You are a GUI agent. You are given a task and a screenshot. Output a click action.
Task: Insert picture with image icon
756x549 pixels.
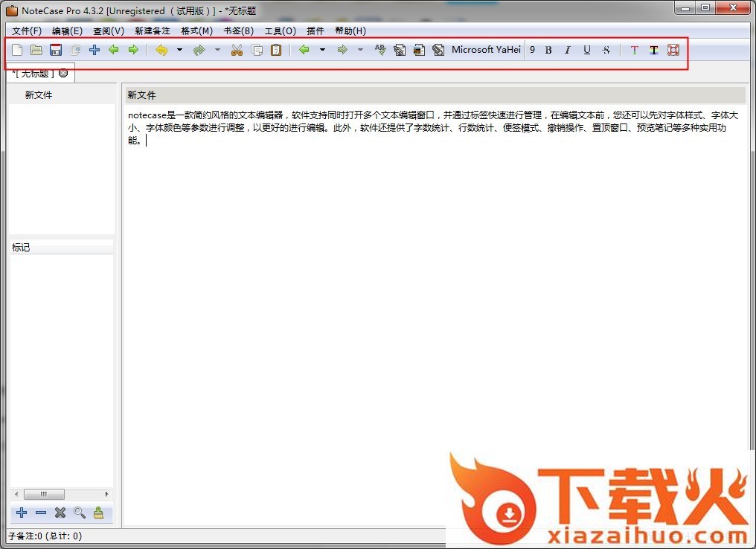[419, 50]
